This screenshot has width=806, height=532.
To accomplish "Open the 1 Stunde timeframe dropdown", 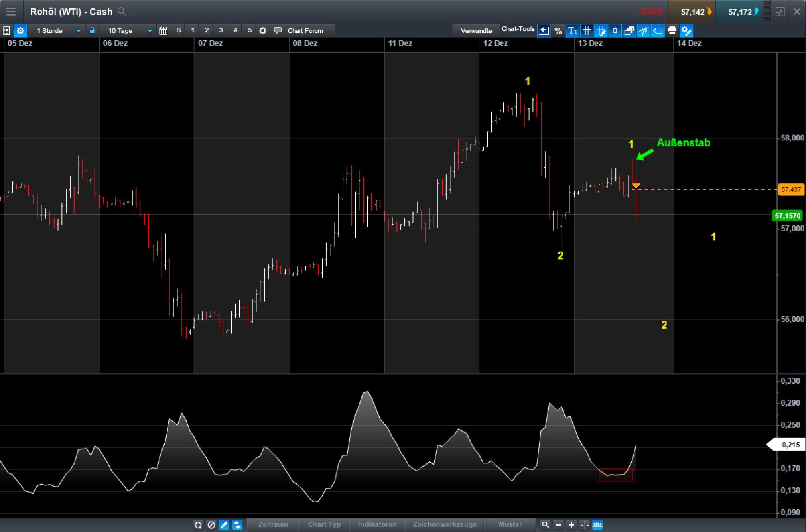I will click(57, 30).
